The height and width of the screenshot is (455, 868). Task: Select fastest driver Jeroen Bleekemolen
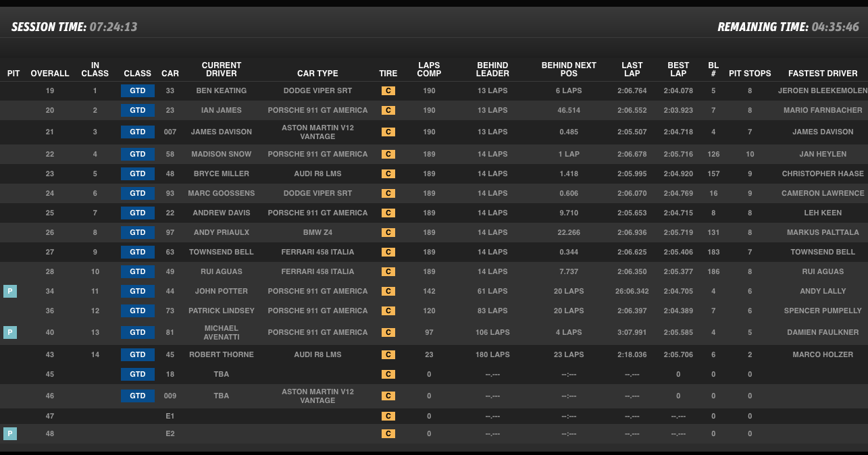(x=822, y=90)
